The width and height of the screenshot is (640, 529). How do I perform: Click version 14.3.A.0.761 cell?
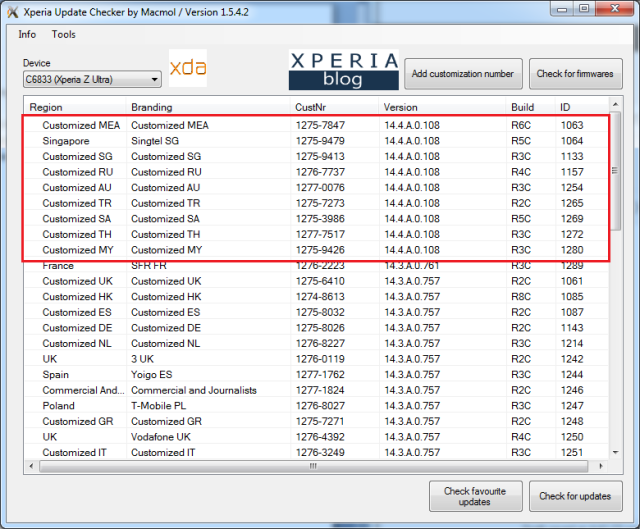(x=412, y=266)
